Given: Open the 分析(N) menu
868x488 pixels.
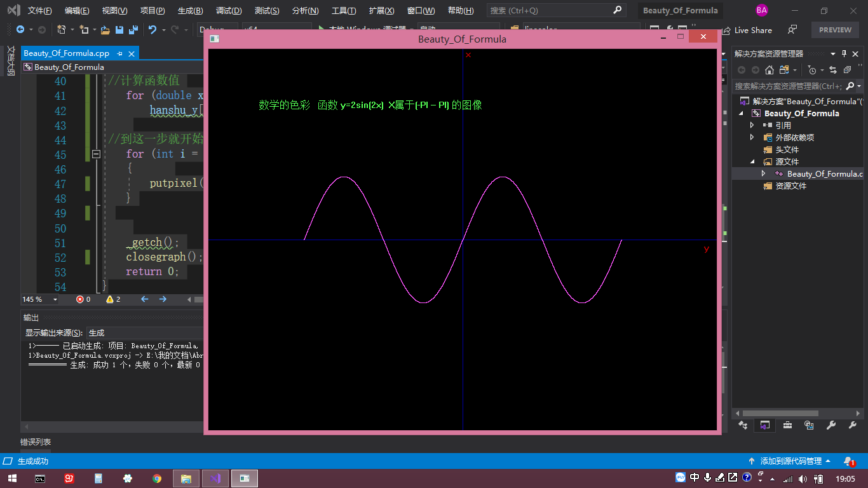Looking at the screenshot, I should [x=306, y=11].
